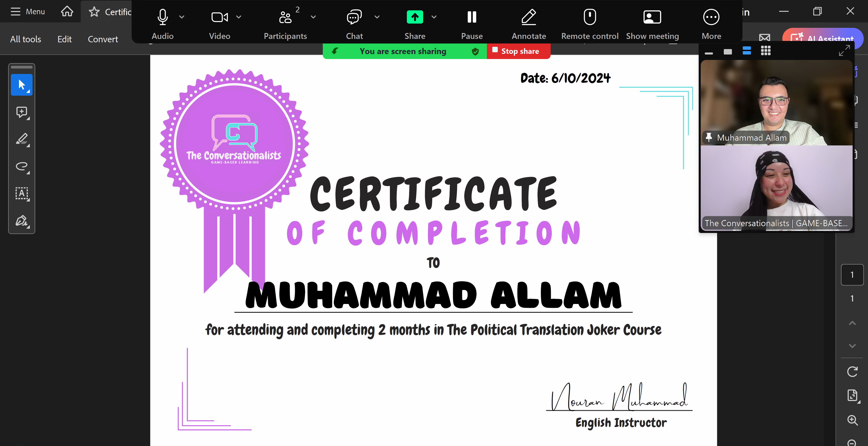The width and height of the screenshot is (868, 446).
Task: Select the freehand Draw tool
Action: [x=22, y=166]
